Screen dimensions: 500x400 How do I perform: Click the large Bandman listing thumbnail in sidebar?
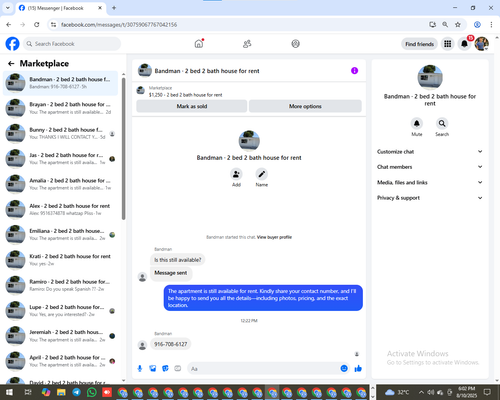pyautogui.click(x=430, y=77)
